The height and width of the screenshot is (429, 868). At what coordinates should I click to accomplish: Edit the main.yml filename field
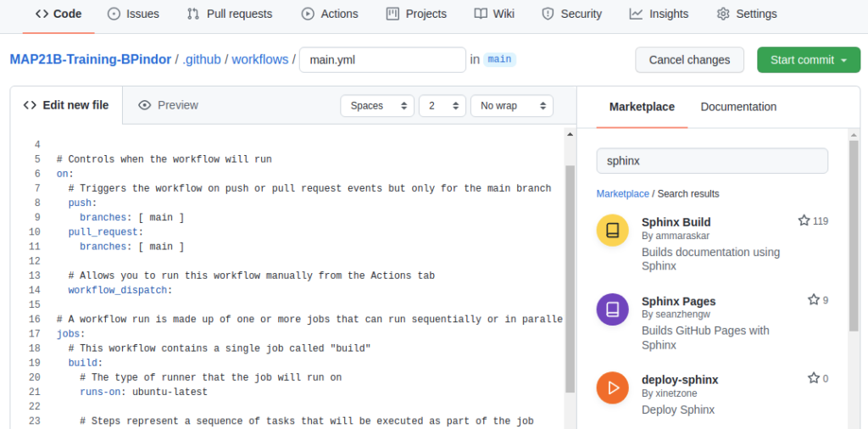(382, 60)
